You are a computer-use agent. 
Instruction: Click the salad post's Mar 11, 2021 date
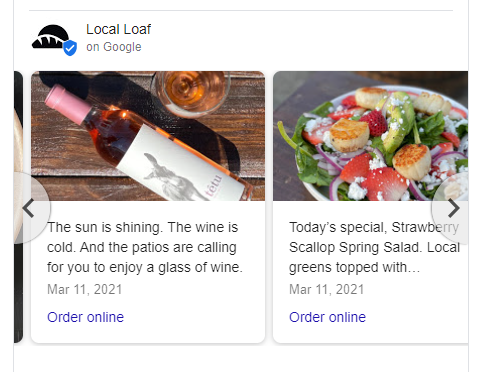(327, 289)
